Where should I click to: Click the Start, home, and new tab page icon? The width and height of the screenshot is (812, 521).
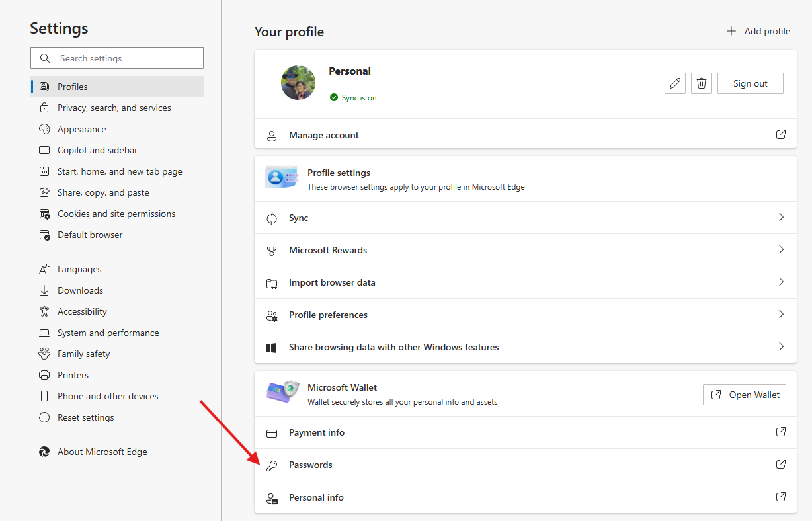point(44,171)
